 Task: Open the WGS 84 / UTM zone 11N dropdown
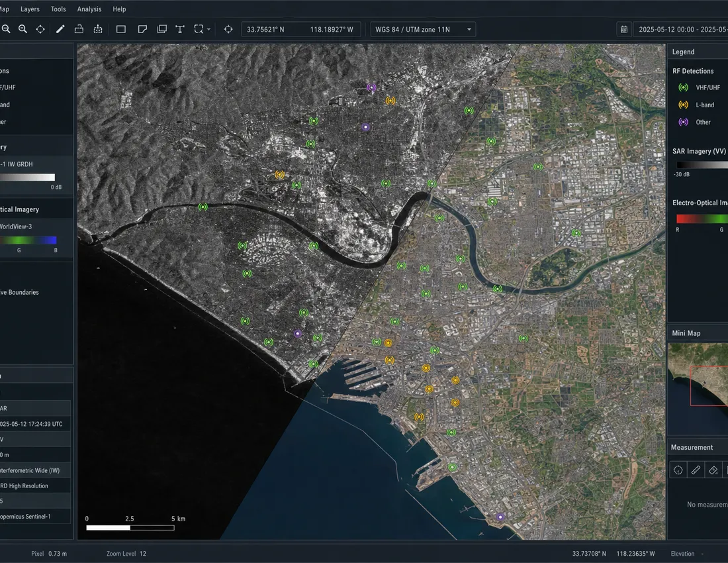click(x=423, y=29)
